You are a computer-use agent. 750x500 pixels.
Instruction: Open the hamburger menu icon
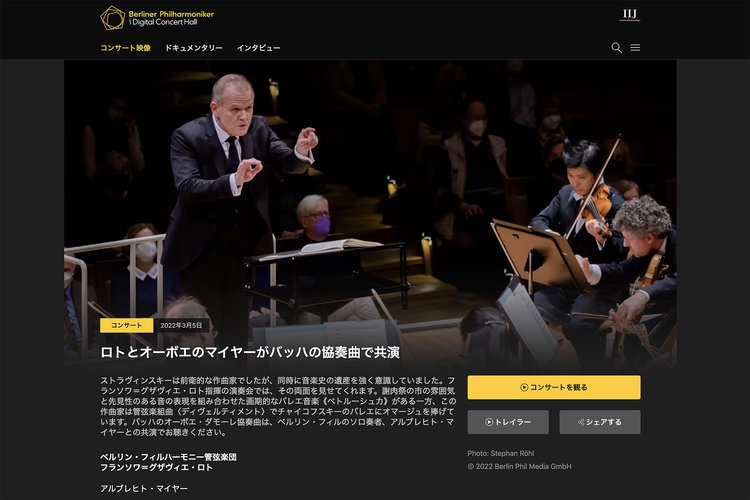(635, 48)
